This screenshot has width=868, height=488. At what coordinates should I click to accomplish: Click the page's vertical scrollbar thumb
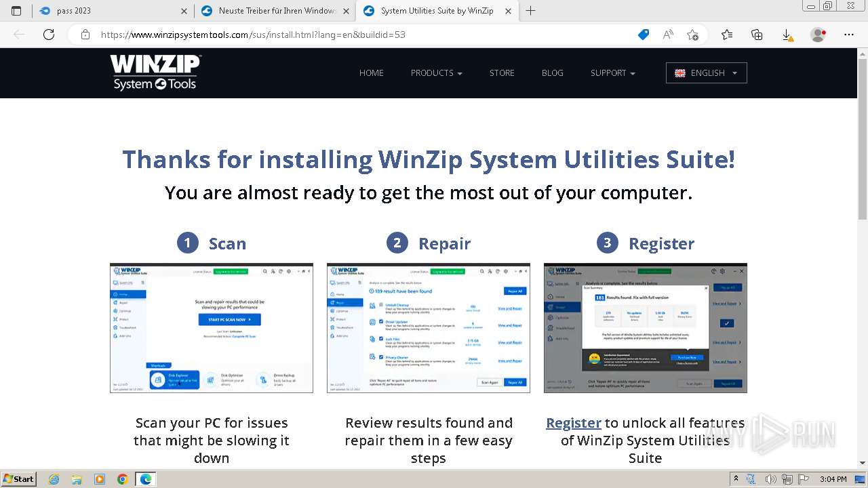pyautogui.click(x=863, y=139)
